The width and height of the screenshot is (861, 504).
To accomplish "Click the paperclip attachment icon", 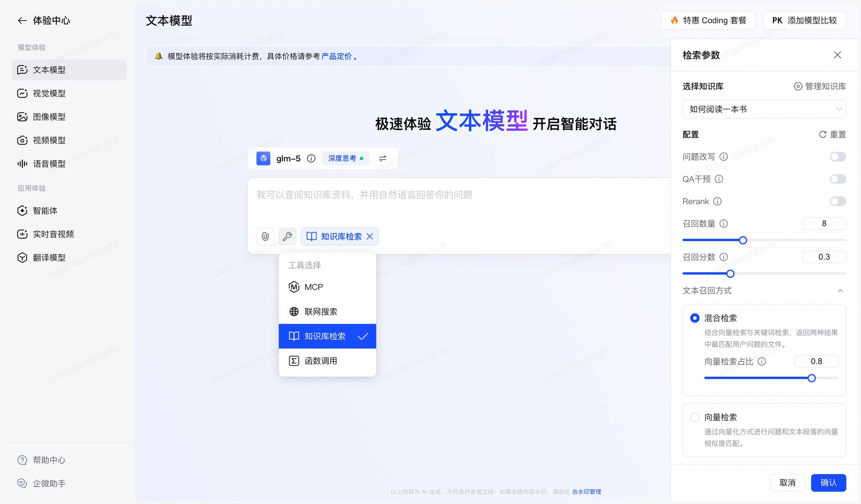I will pyautogui.click(x=265, y=236).
